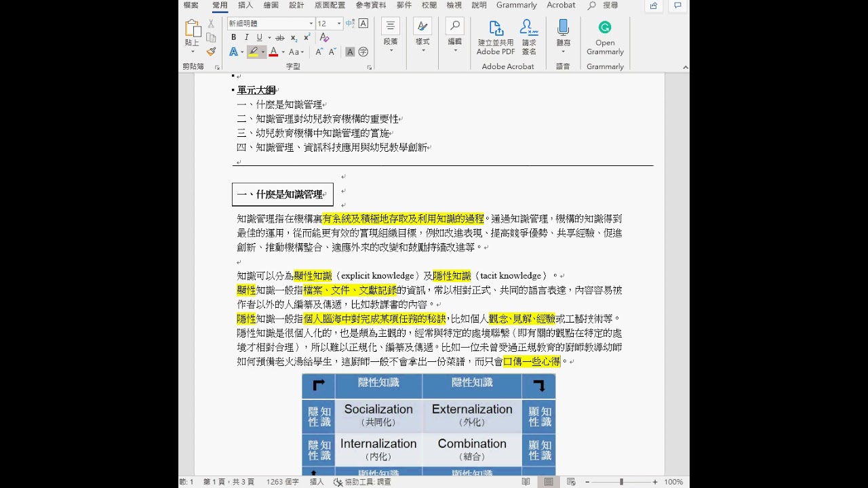Click the accessibility checker status icon
This screenshot has height=488, width=868.
click(x=338, y=482)
